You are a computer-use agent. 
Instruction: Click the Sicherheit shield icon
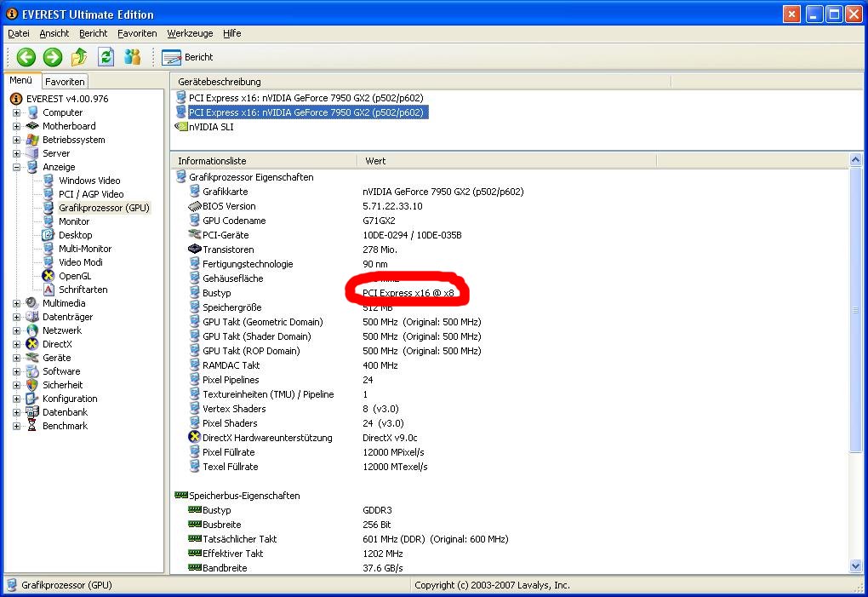pyautogui.click(x=32, y=385)
